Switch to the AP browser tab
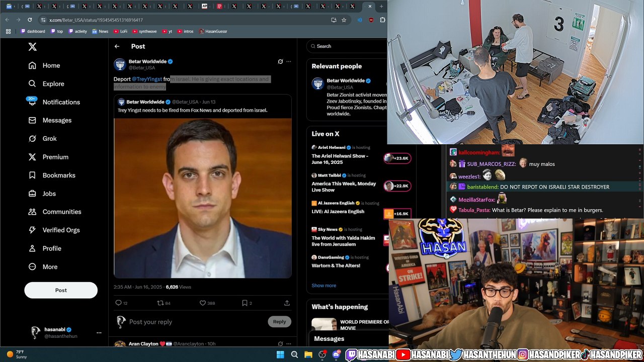 tap(205, 7)
